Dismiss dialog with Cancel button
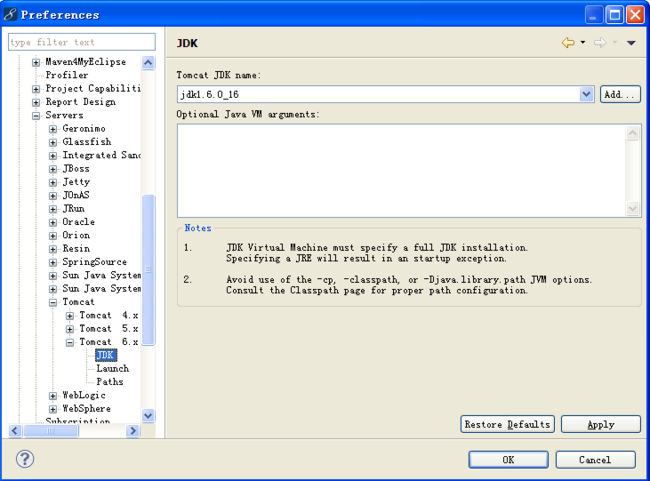The width and height of the screenshot is (650, 481). pyautogui.click(x=595, y=460)
